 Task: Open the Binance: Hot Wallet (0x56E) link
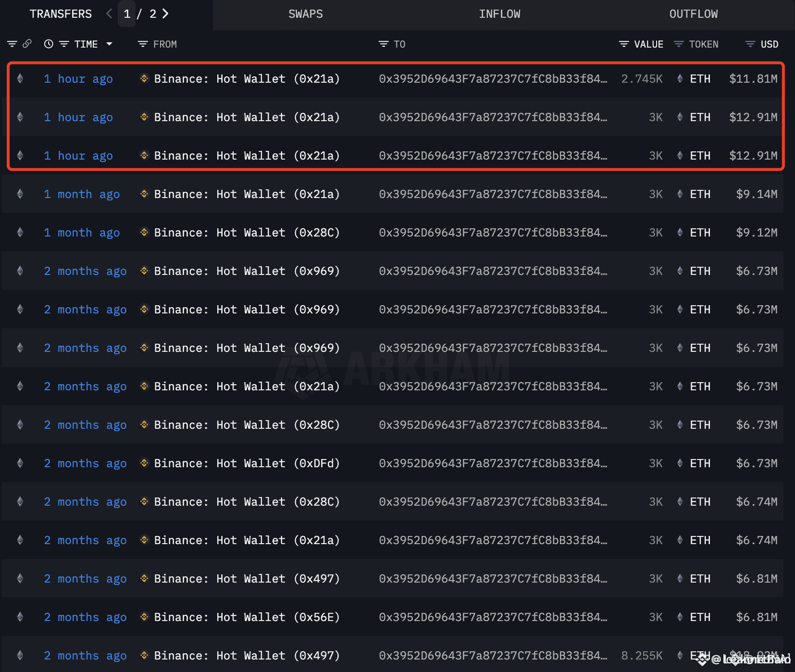pos(247,617)
